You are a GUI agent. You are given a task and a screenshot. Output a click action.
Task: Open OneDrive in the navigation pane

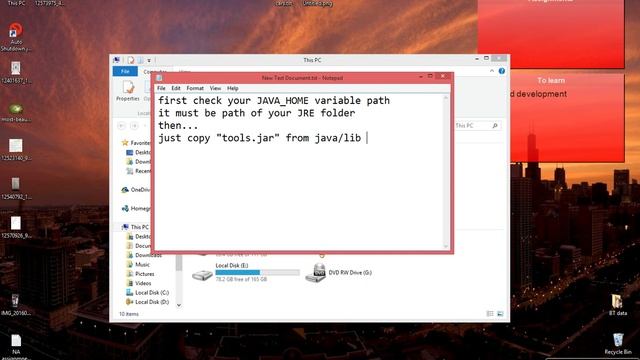click(136, 190)
